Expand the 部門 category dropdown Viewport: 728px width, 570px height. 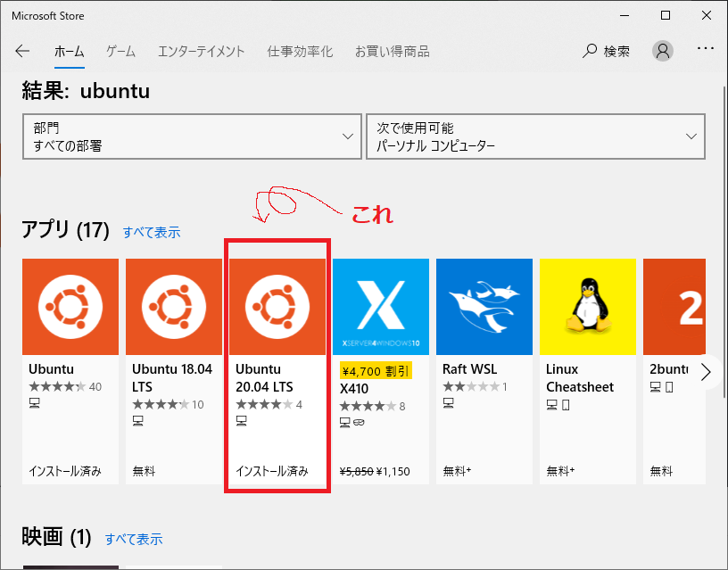tap(192, 136)
